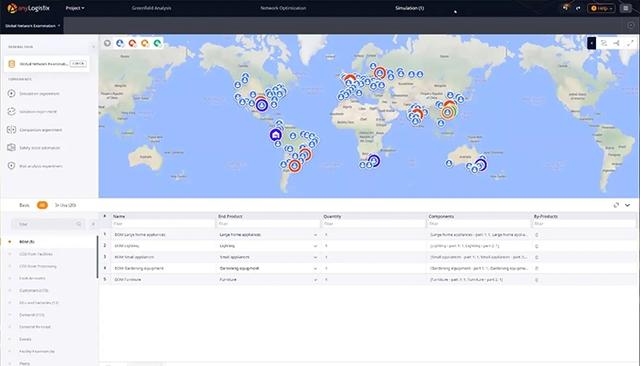Select the Customers table
This screenshot has height=366, width=640.
coord(34,291)
